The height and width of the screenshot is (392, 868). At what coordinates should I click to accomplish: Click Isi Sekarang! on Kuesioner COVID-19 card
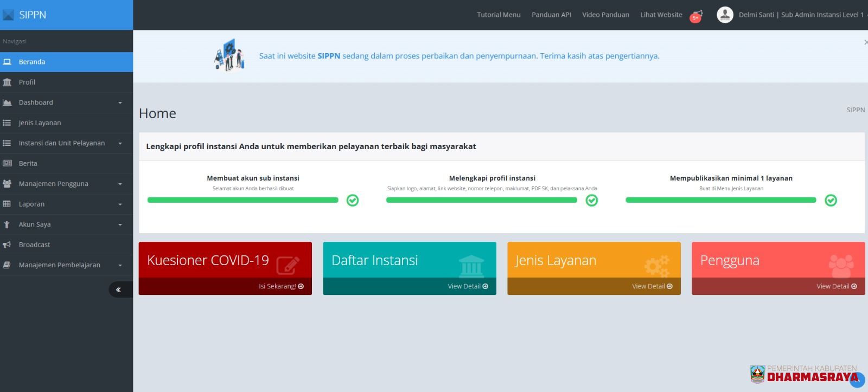[281, 286]
